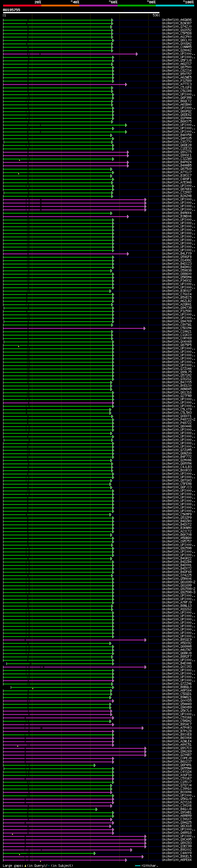Open hit UniRef100_B2W387

tap(177, 23)
